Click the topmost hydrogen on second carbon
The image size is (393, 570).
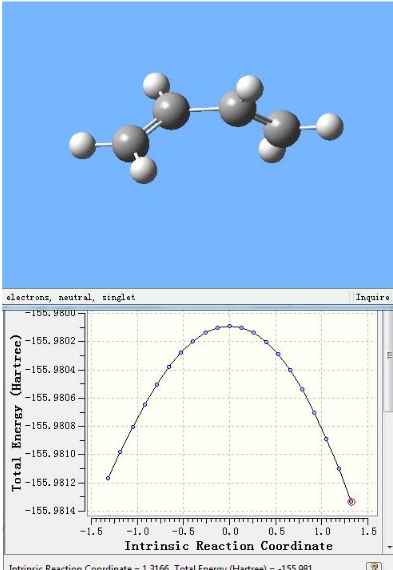tap(156, 85)
